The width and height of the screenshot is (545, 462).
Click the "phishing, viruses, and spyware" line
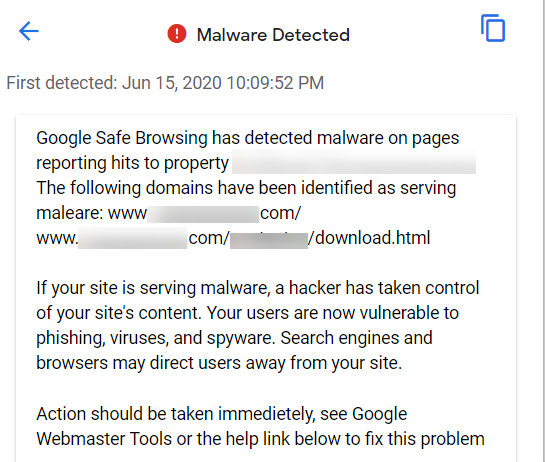pos(234,338)
